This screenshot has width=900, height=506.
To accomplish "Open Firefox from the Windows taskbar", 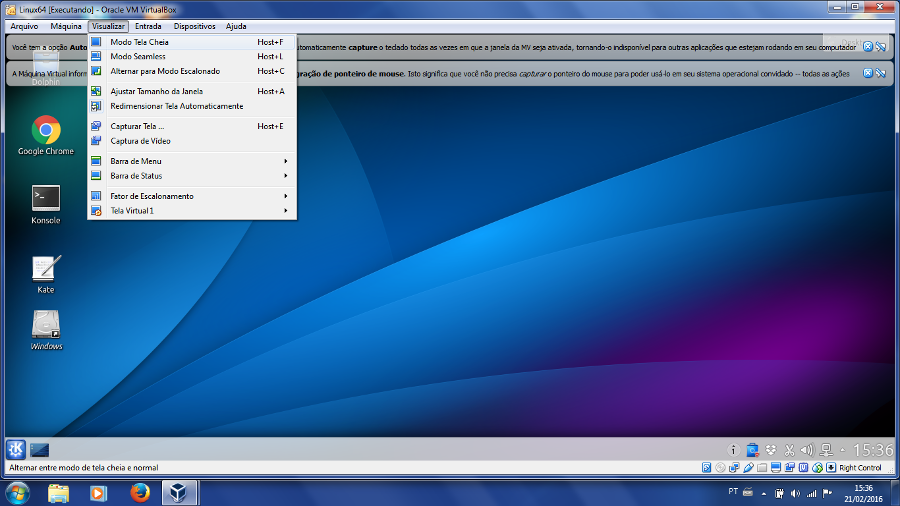I will click(139, 493).
